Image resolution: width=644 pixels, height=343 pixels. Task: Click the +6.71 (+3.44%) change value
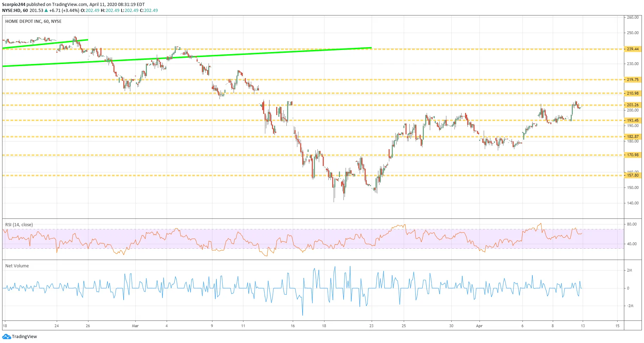[64, 11]
